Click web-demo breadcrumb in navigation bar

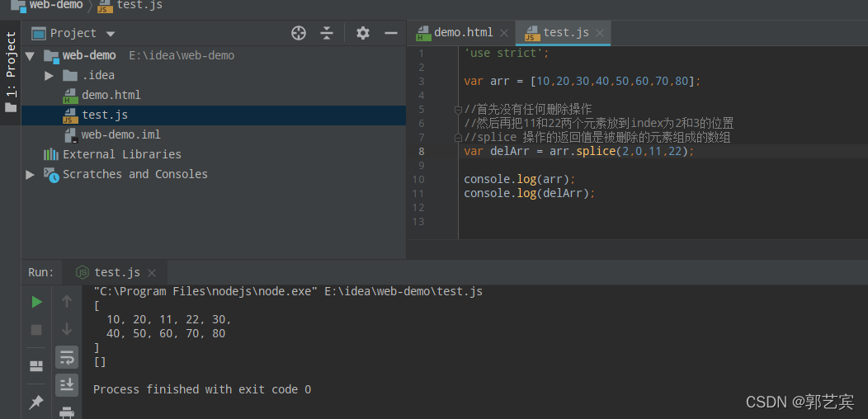click(48, 6)
